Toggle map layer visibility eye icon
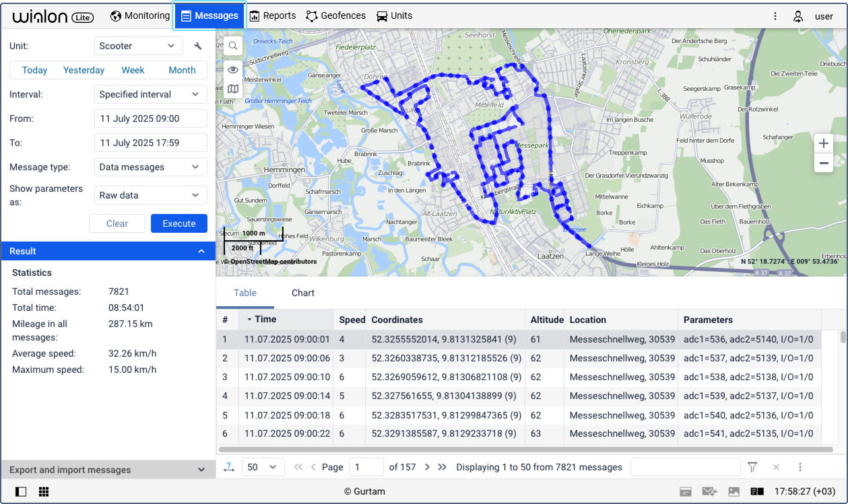Screen dimensions: 848x504 (x=233, y=69)
